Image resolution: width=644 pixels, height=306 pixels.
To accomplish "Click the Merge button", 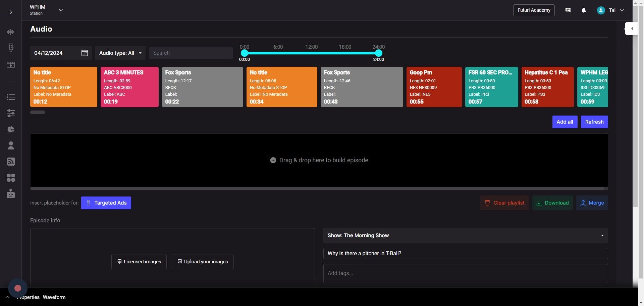I will click(x=592, y=203).
